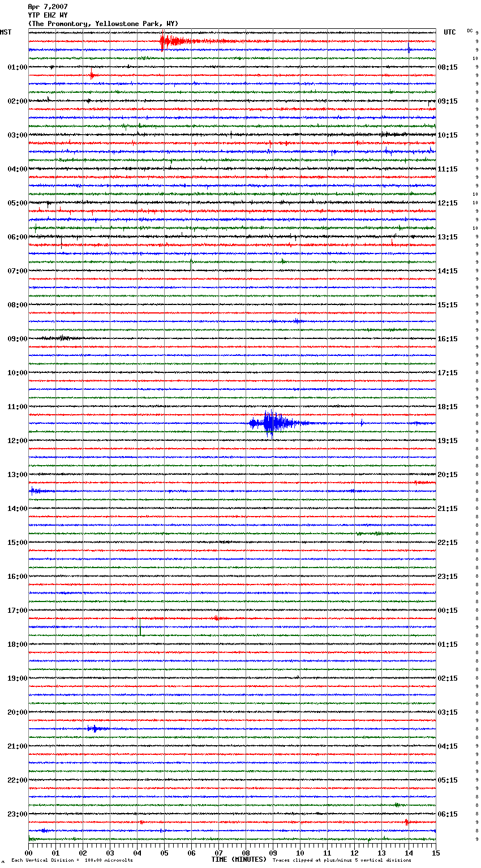Viewport: 481px width, 868px height.
Task: Click the Each Vertical Division 100.00 microvolts note
Action: (72, 860)
